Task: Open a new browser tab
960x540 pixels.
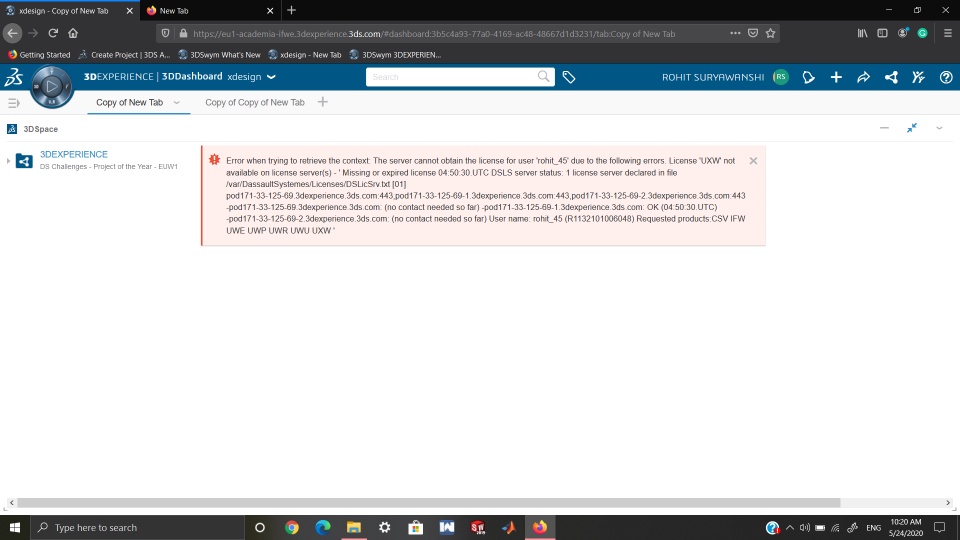Action: pos(291,10)
